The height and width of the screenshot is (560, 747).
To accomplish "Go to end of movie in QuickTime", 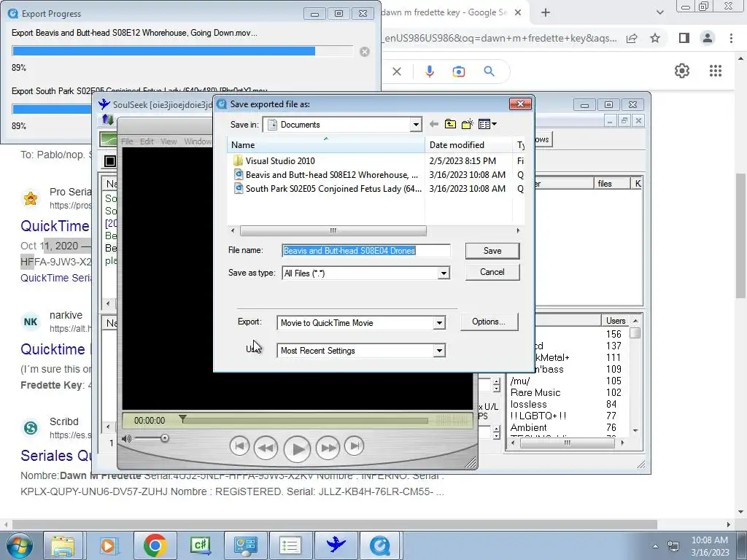I will [354, 446].
